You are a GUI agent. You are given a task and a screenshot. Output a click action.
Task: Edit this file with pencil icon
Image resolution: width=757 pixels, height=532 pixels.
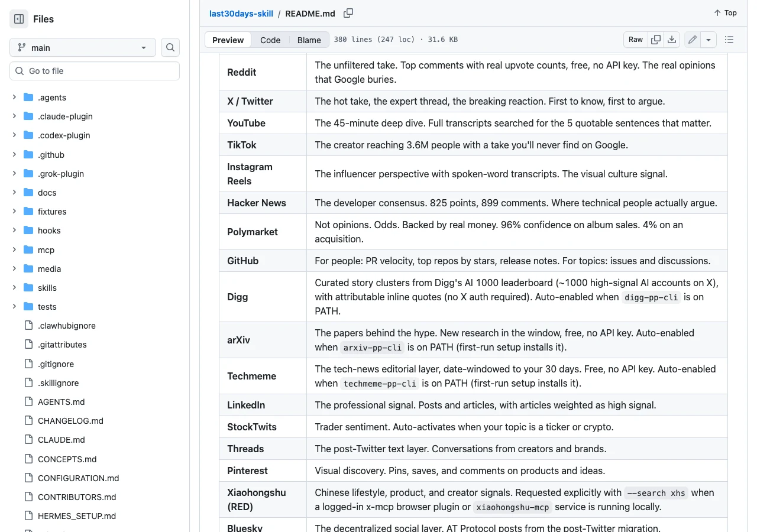(693, 40)
